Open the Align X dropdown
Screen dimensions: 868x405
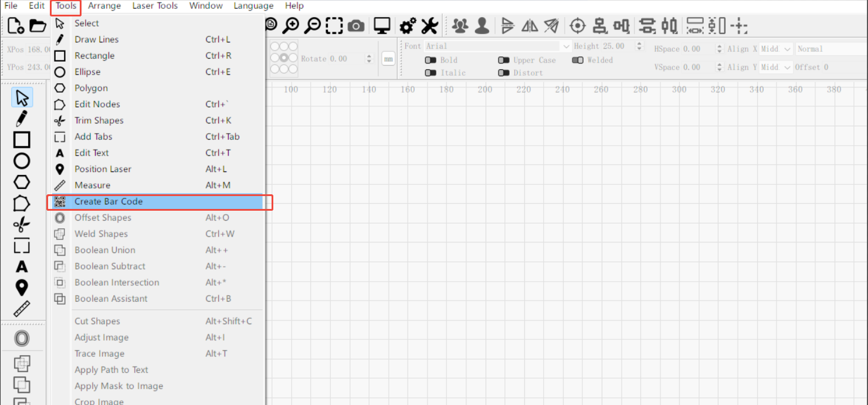point(777,49)
